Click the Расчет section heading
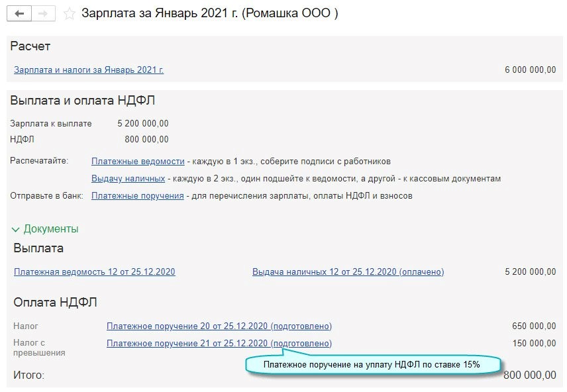The width and height of the screenshot is (567, 392). (30, 46)
